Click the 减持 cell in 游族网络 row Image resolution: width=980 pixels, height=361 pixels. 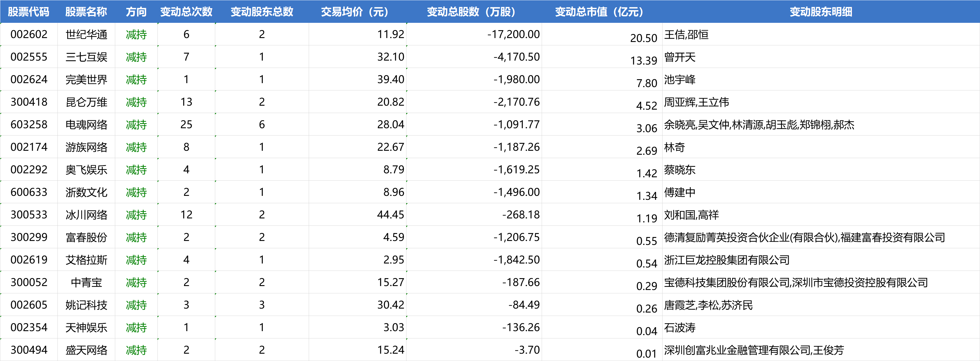(136, 147)
